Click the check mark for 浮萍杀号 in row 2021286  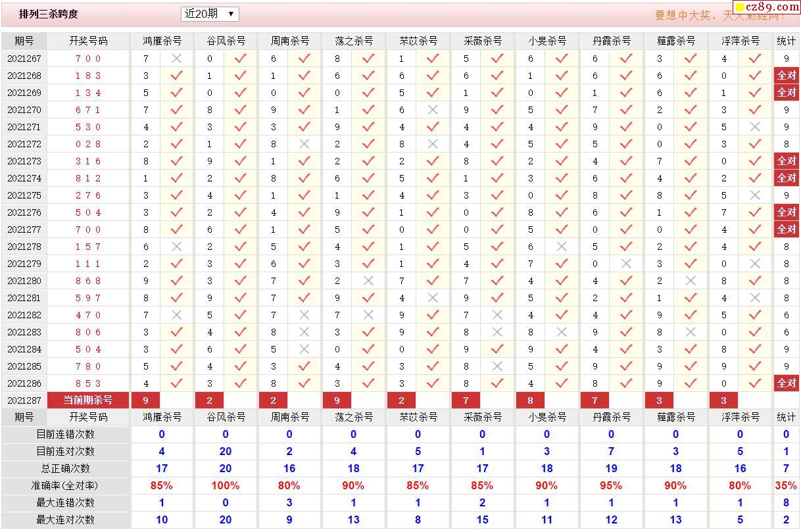pyautogui.click(x=755, y=383)
